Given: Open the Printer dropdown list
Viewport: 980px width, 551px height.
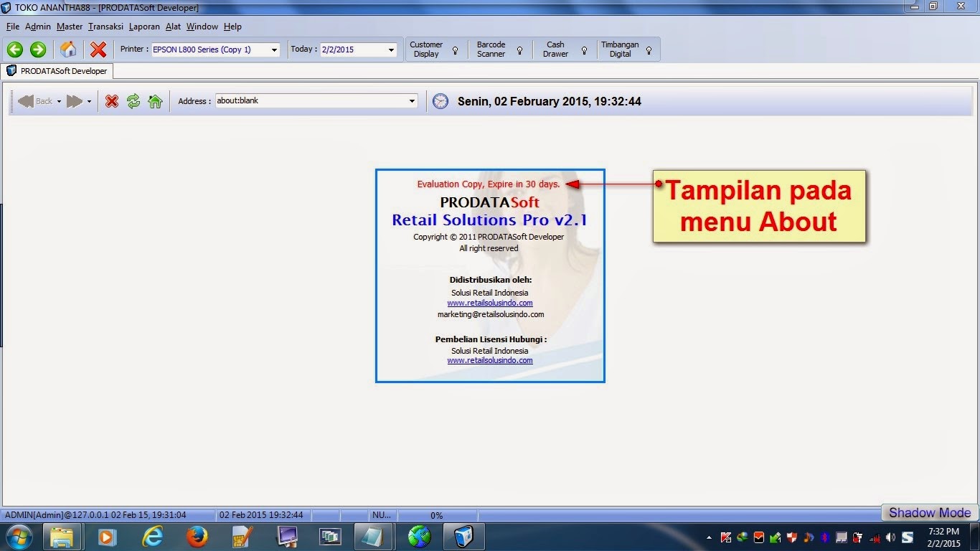Looking at the screenshot, I should (x=274, y=50).
